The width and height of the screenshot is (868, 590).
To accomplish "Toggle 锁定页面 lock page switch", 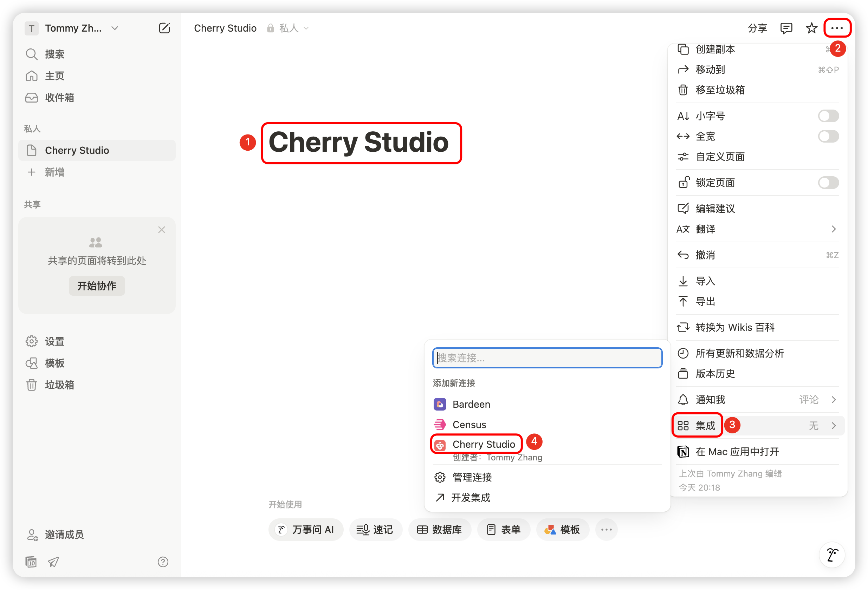I will tap(828, 183).
